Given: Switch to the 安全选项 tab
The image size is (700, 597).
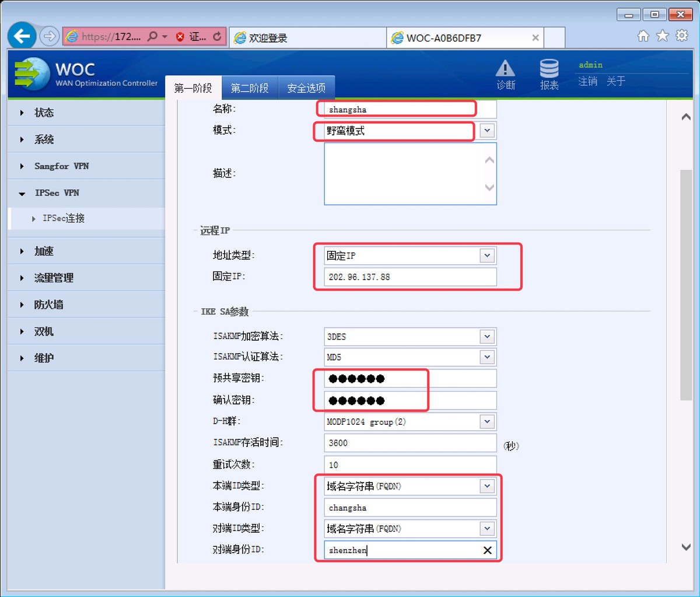Looking at the screenshot, I should 306,88.
